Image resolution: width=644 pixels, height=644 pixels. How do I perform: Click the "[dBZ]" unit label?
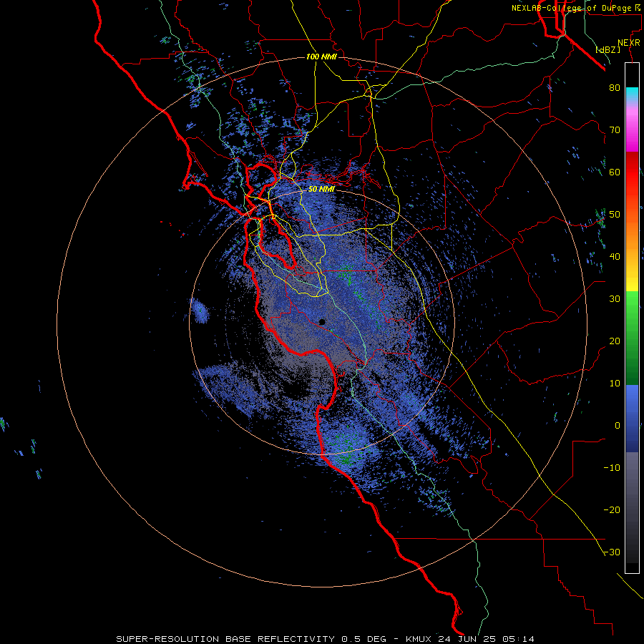(x=608, y=49)
